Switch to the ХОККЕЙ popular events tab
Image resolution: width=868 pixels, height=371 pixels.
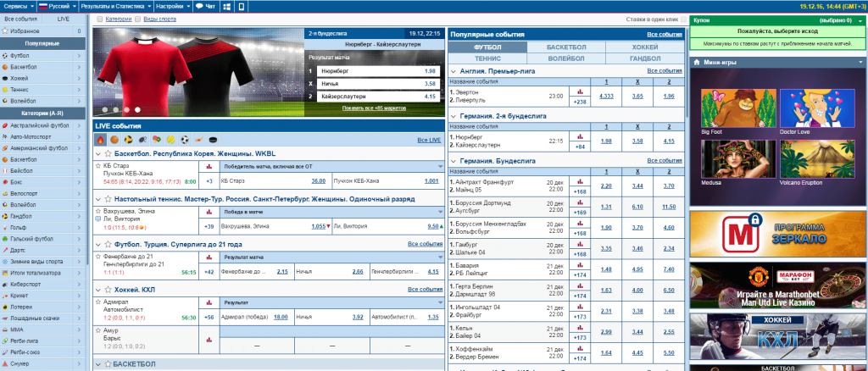[645, 47]
